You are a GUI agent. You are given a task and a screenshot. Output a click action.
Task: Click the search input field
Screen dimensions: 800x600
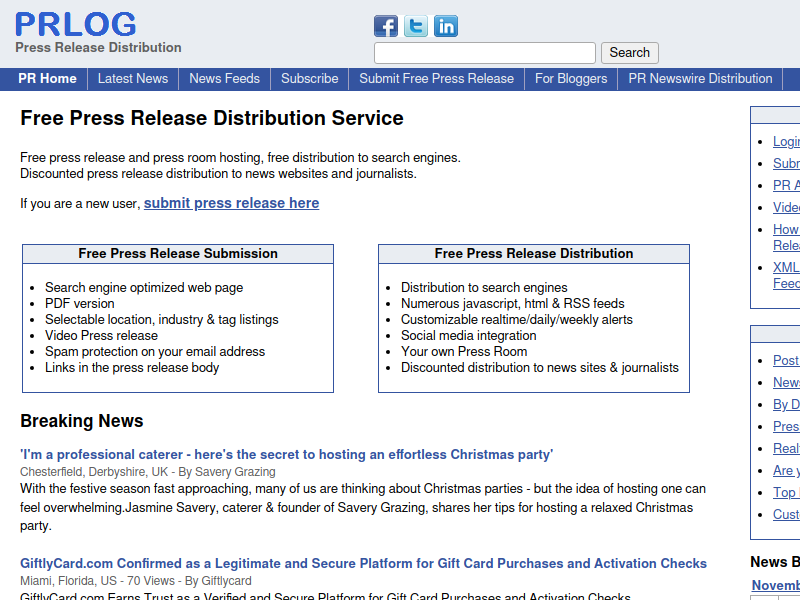pyautogui.click(x=484, y=53)
